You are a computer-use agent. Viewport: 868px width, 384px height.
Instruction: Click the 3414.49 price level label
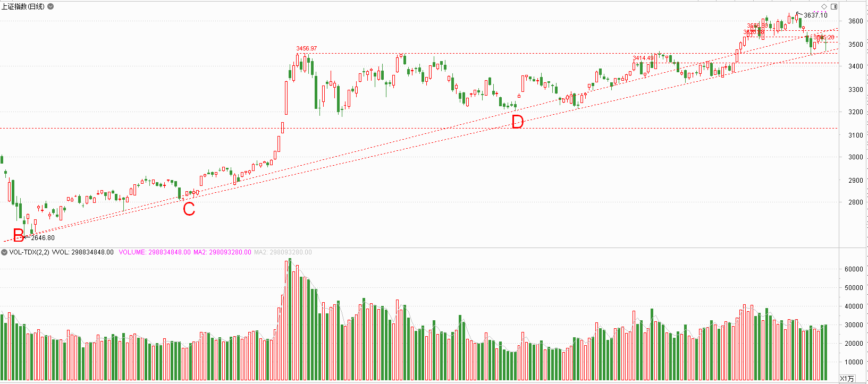643,58
